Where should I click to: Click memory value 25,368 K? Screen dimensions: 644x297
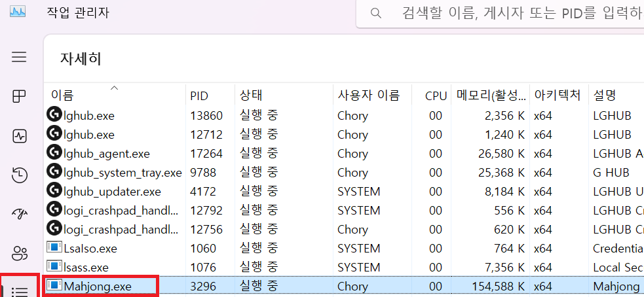[501, 173]
